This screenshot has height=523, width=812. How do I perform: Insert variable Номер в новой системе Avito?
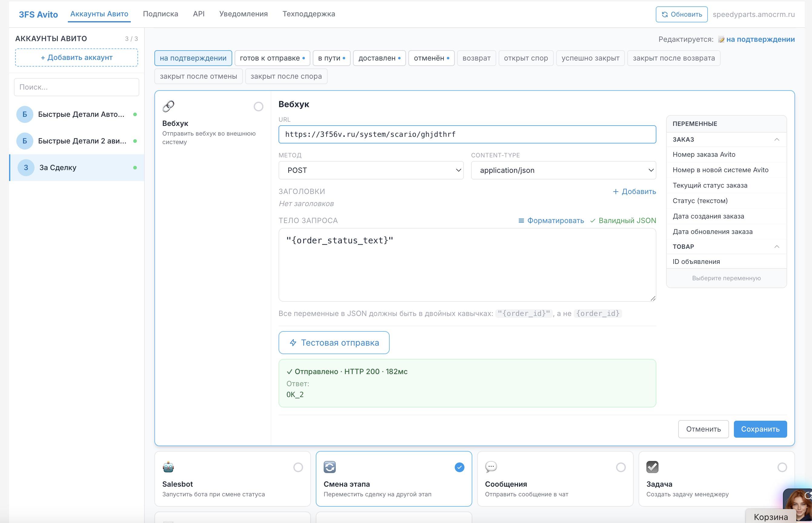pos(726,170)
